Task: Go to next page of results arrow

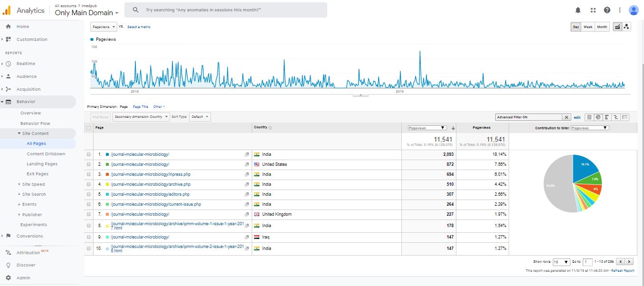Action: [x=629, y=262]
